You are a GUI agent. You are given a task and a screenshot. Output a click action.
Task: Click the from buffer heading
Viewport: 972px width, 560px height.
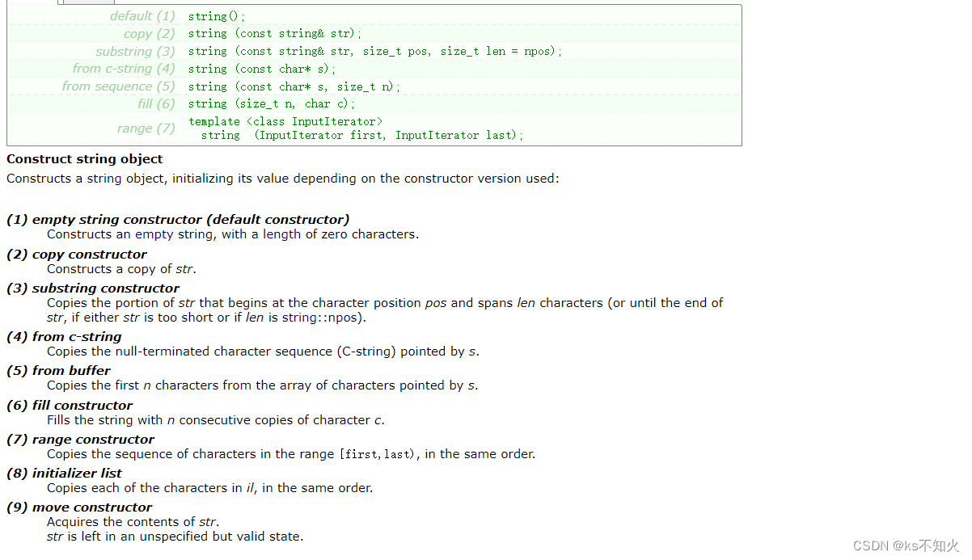click(x=58, y=371)
